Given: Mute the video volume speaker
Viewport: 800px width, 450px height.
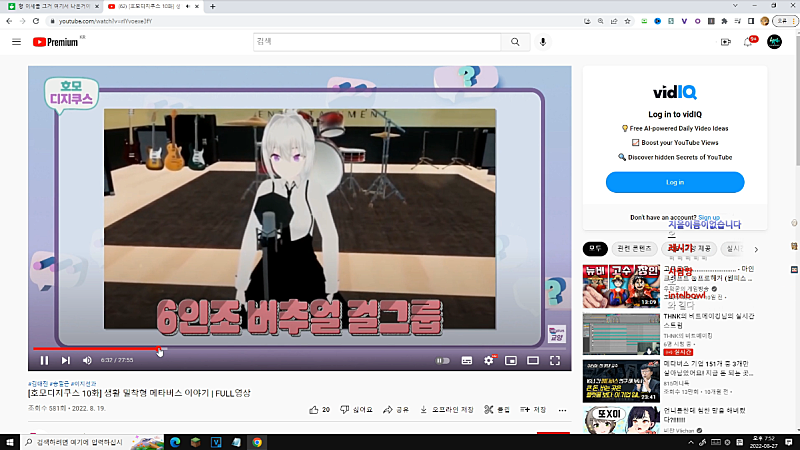Looking at the screenshot, I should pyautogui.click(x=87, y=360).
